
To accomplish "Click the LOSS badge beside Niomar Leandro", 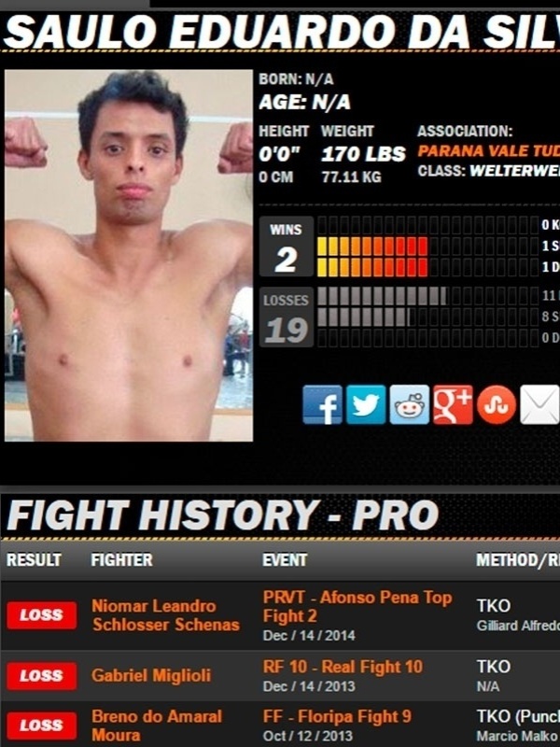I will pos(41,615).
